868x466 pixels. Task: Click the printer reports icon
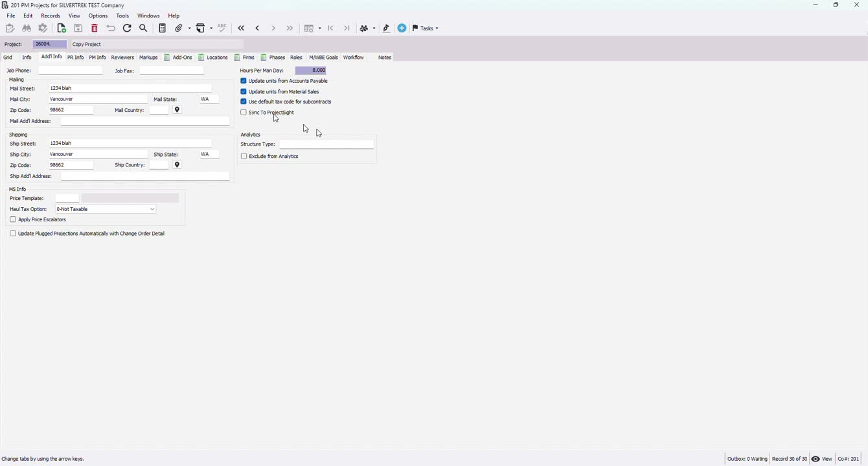(201, 28)
